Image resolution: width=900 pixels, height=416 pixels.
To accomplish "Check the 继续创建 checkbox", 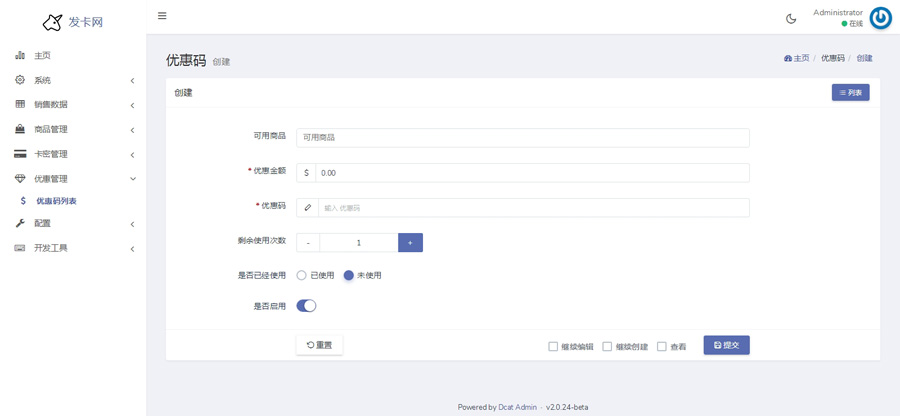I will point(607,347).
